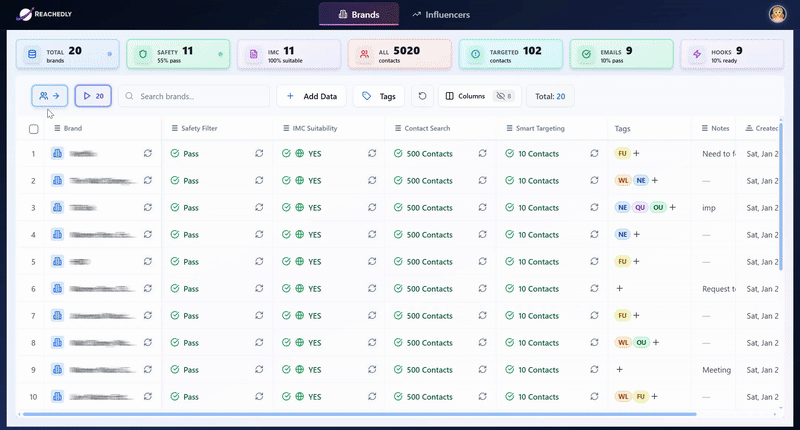Click the contacts arrow icon button
The height and width of the screenshot is (430, 800).
(49, 96)
